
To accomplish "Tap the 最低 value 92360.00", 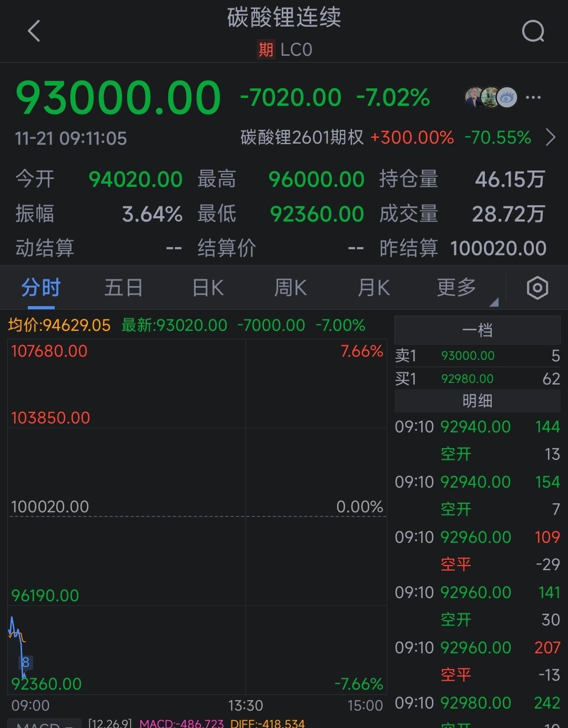I will 317,214.
